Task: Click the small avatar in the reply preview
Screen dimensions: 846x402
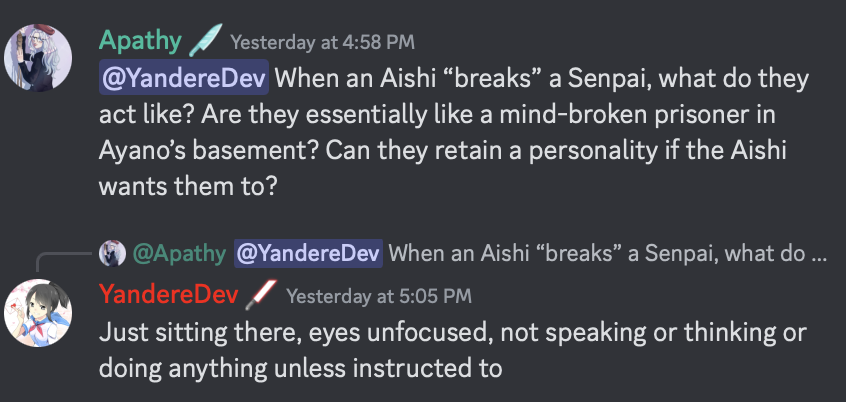Action: pos(115,254)
